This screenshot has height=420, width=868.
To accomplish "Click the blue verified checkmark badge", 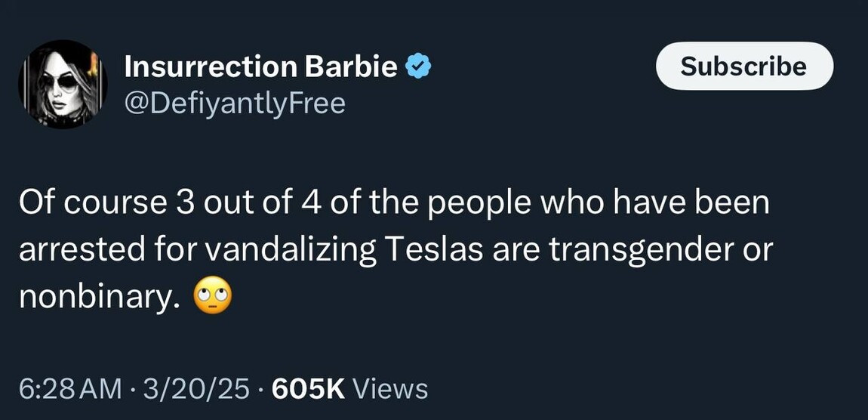I will 417,67.
